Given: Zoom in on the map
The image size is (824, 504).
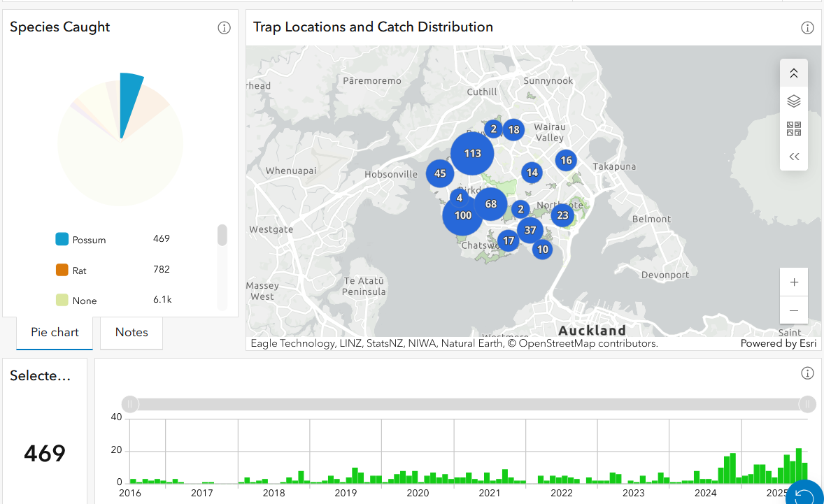Looking at the screenshot, I should (x=794, y=282).
